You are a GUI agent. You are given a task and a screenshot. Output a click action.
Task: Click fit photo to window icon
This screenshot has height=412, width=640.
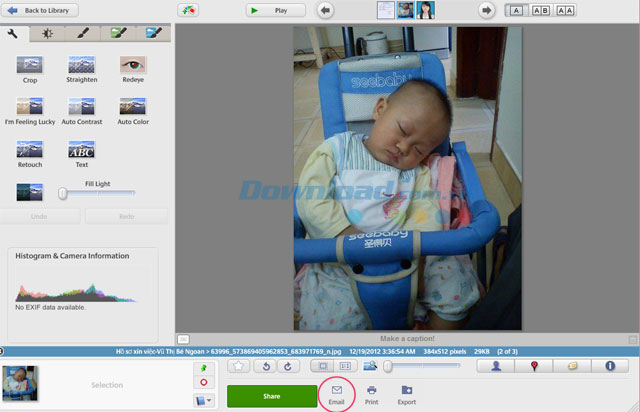(x=322, y=366)
